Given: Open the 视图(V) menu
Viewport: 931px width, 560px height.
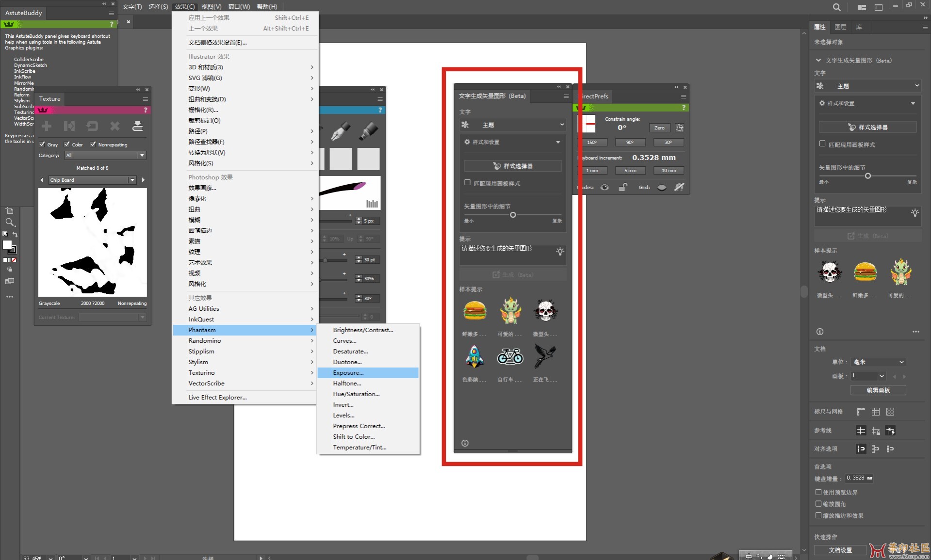Looking at the screenshot, I should tap(211, 6).
